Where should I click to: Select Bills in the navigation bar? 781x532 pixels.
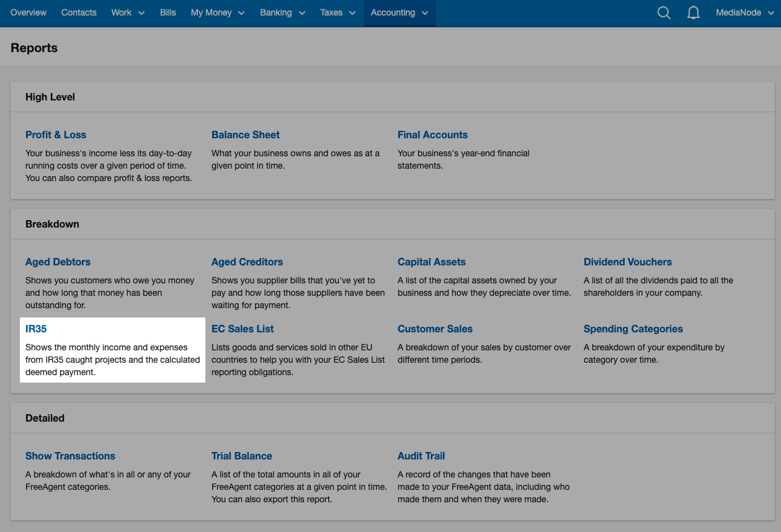pyautogui.click(x=168, y=13)
